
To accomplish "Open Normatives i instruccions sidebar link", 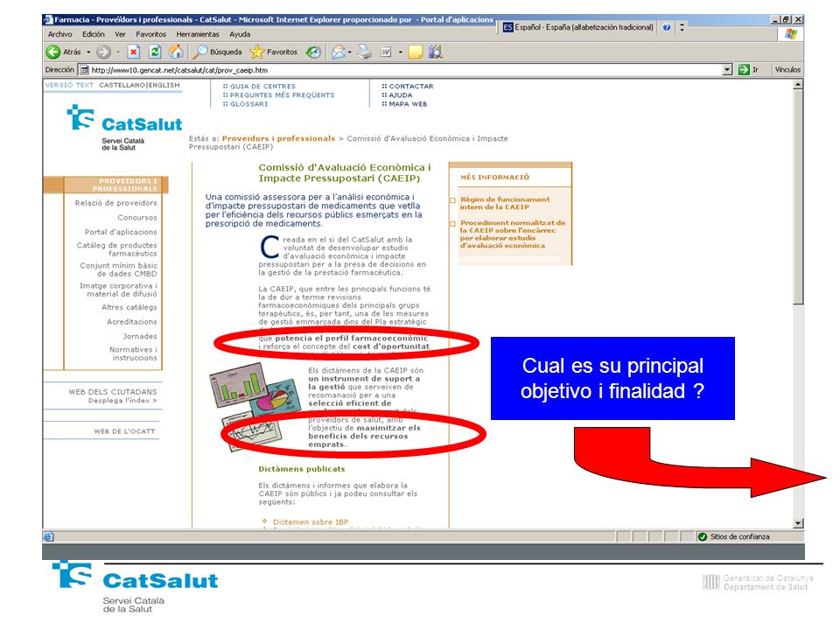I will click(x=133, y=353).
